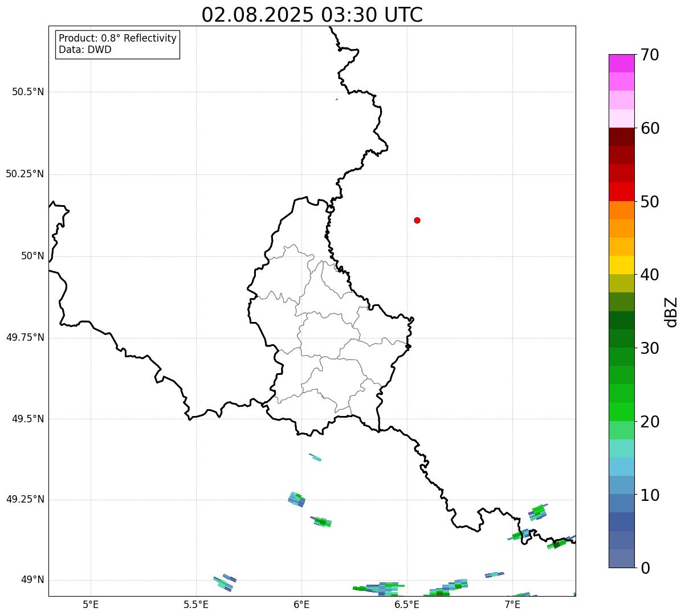This screenshot has height=616, width=685.
Task: Click the colorbar tick value 50
Action: tap(650, 202)
